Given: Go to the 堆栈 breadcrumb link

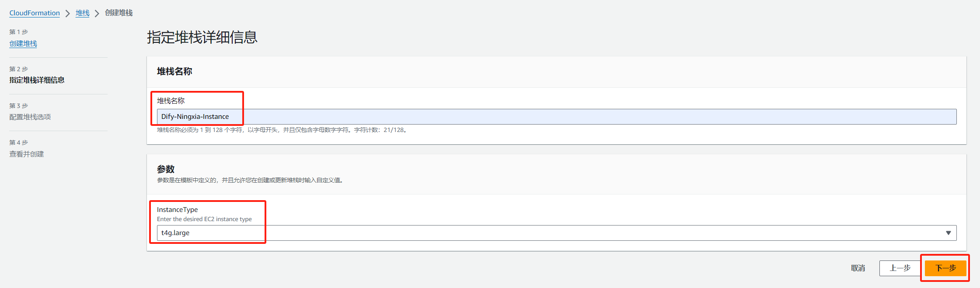Looking at the screenshot, I should click(x=82, y=13).
